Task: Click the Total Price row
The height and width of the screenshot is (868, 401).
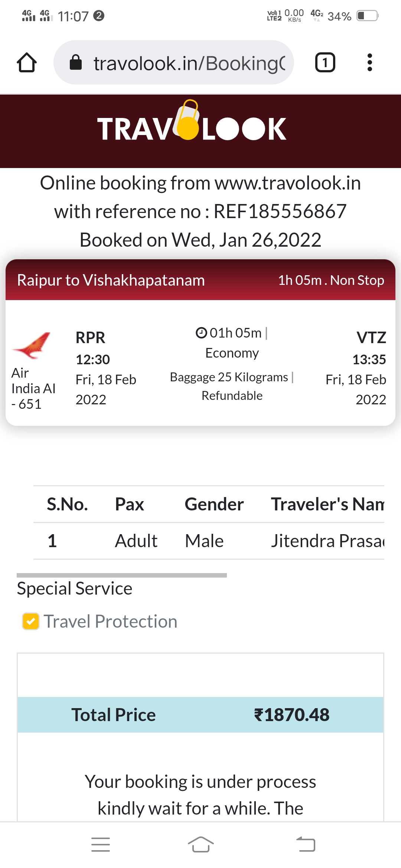Action: point(200,715)
